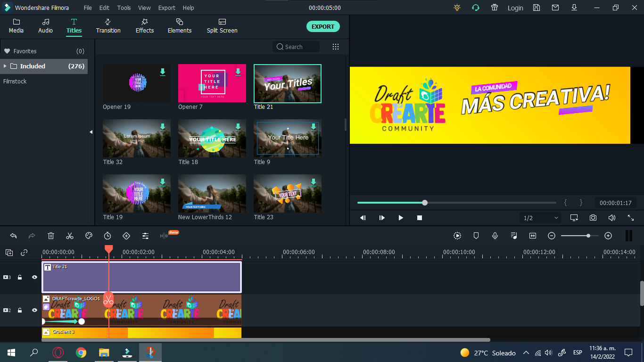Screen dimensions: 644x362
Task: Add a marker with the shield icon
Action: tap(476, 236)
